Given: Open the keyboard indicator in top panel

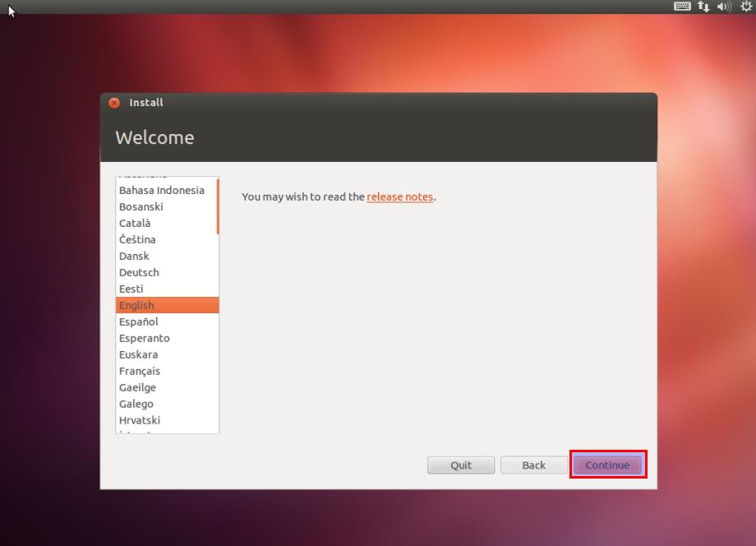Looking at the screenshot, I should [x=682, y=7].
